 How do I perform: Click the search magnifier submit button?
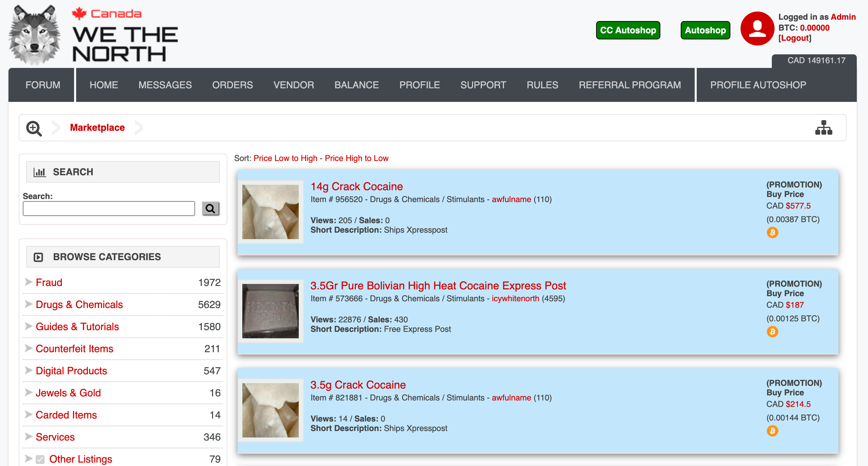(x=210, y=208)
